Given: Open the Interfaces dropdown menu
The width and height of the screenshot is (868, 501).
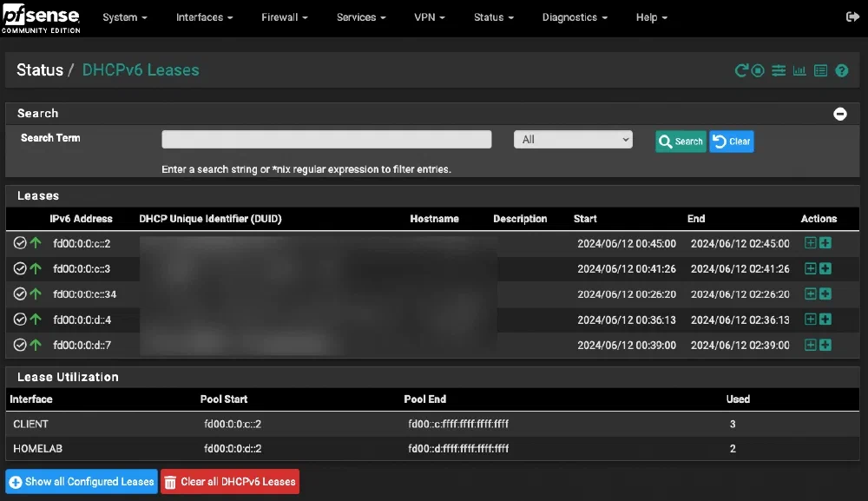Looking at the screenshot, I should [x=204, y=16].
